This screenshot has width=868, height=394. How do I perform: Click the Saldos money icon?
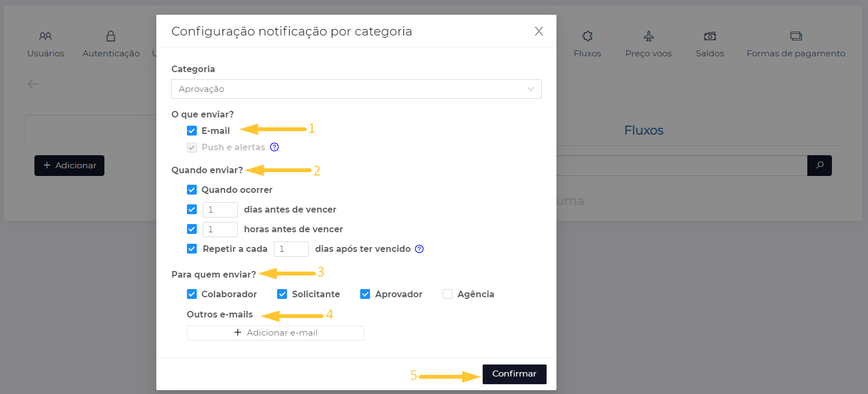(709, 36)
